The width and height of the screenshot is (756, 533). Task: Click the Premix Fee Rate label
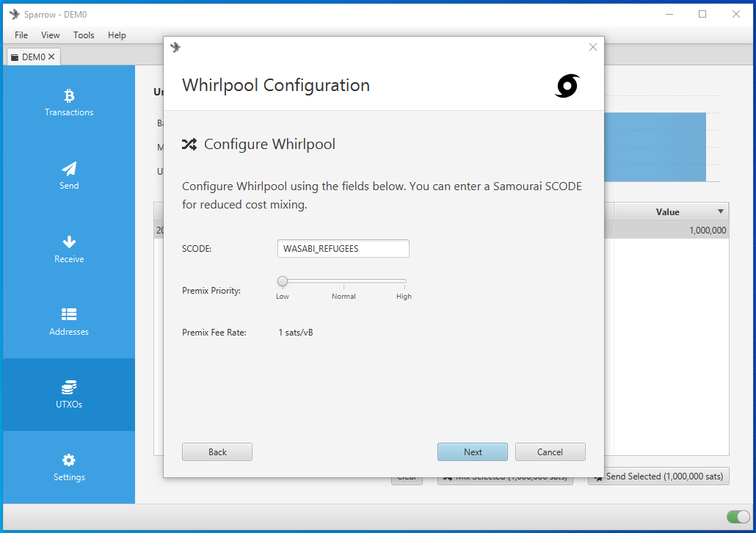214,333
